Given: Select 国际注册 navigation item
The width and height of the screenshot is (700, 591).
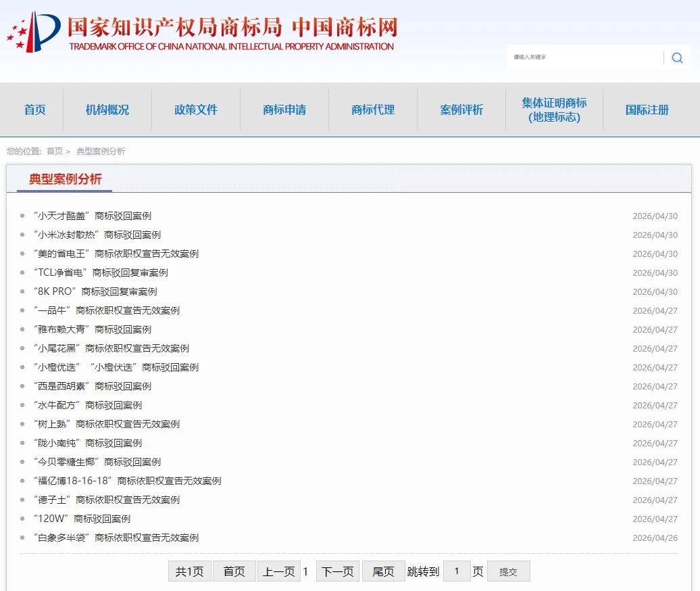Looking at the screenshot, I should [647, 110].
